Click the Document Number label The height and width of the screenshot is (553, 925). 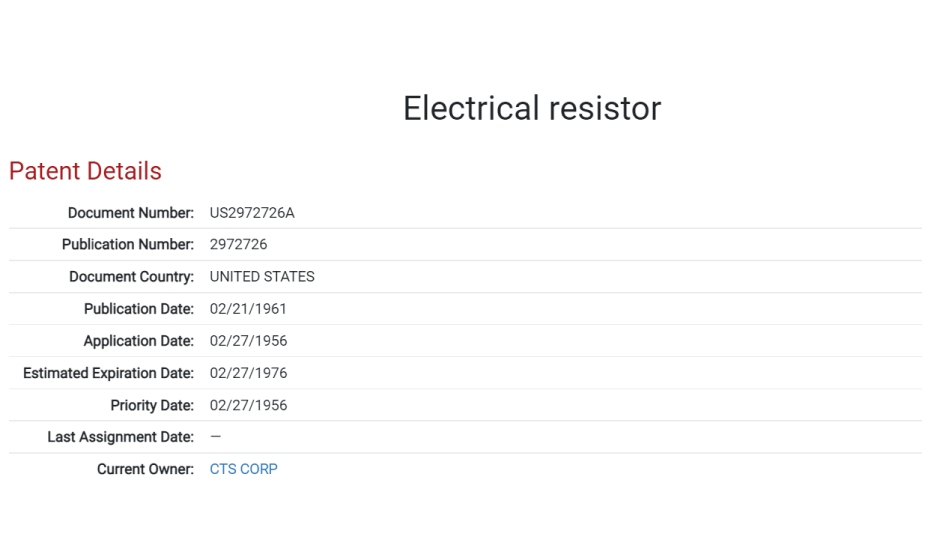131,213
